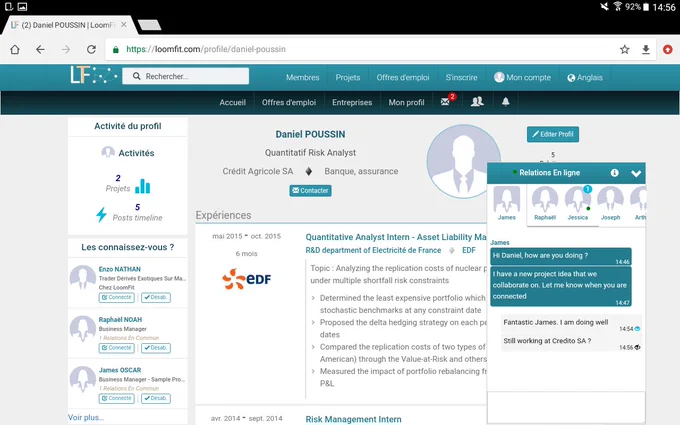The height and width of the screenshot is (425, 680).
Task: Click S'inscrire in top menu
Action: pyautogui.click(x=461, y=77)
